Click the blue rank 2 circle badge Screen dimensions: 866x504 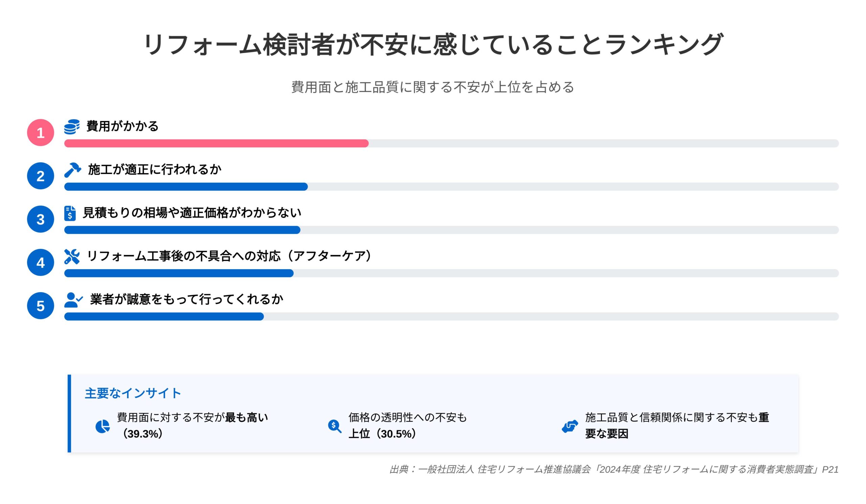pyautogui.click(x=41, y=176)
